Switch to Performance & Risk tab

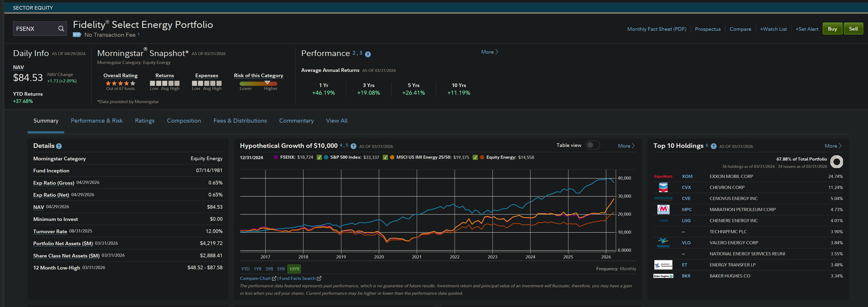97,121
